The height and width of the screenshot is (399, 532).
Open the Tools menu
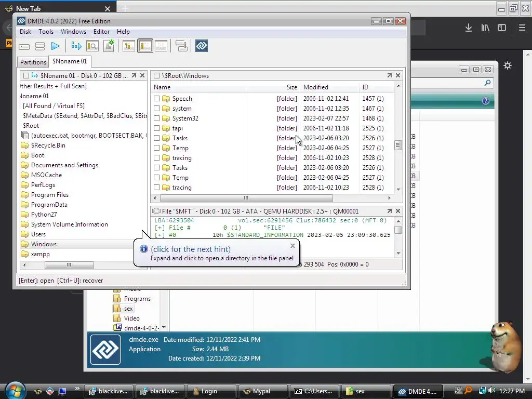pyautogui.click(x=46, y=32)
